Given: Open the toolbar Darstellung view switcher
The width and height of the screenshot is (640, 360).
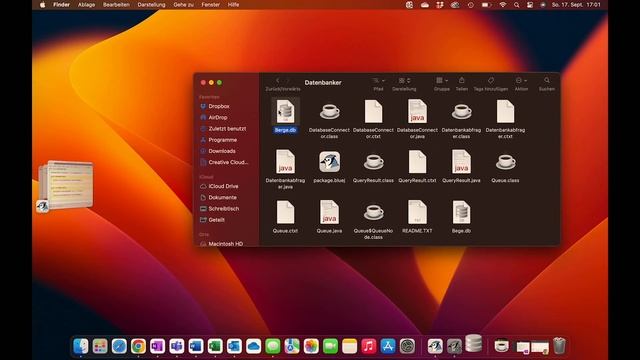Looking at the screenshot, I should tap(404, 81).
